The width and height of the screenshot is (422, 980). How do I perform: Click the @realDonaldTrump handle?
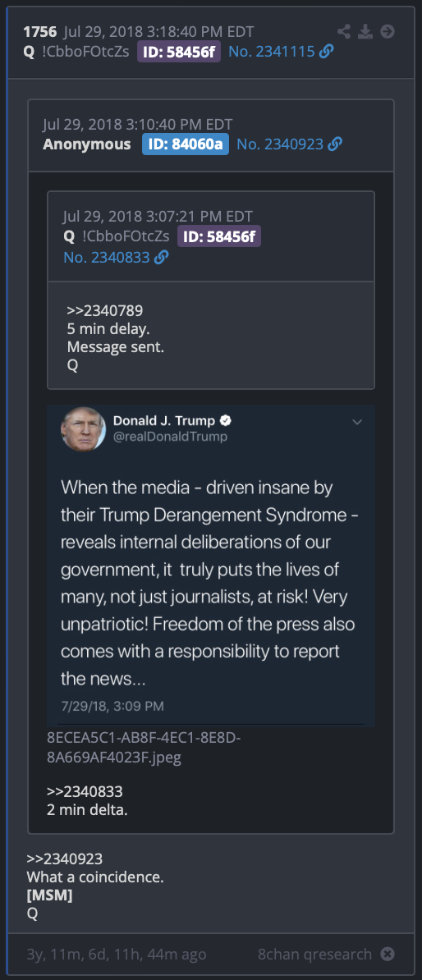tap(170, 437)
